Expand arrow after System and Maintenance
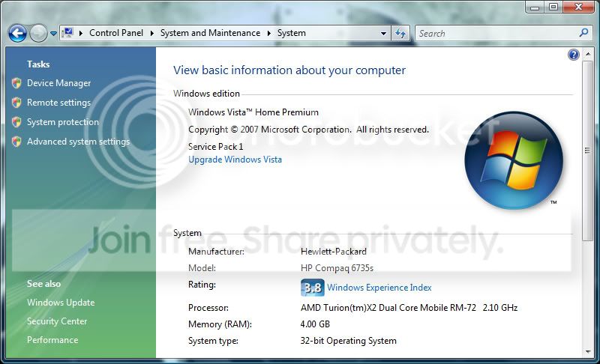This screenshot has height=364, width=600. tap(269, 33)
